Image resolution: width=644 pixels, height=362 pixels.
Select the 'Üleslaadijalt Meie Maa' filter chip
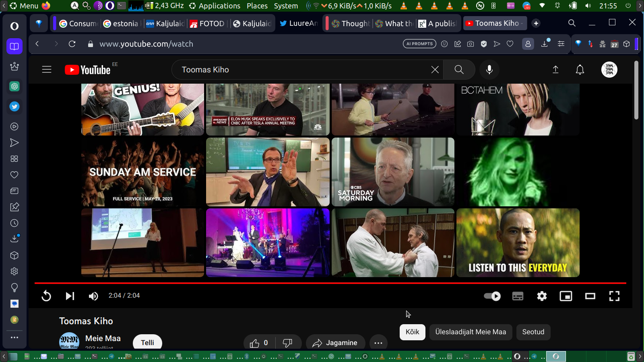tap(471, 332)
